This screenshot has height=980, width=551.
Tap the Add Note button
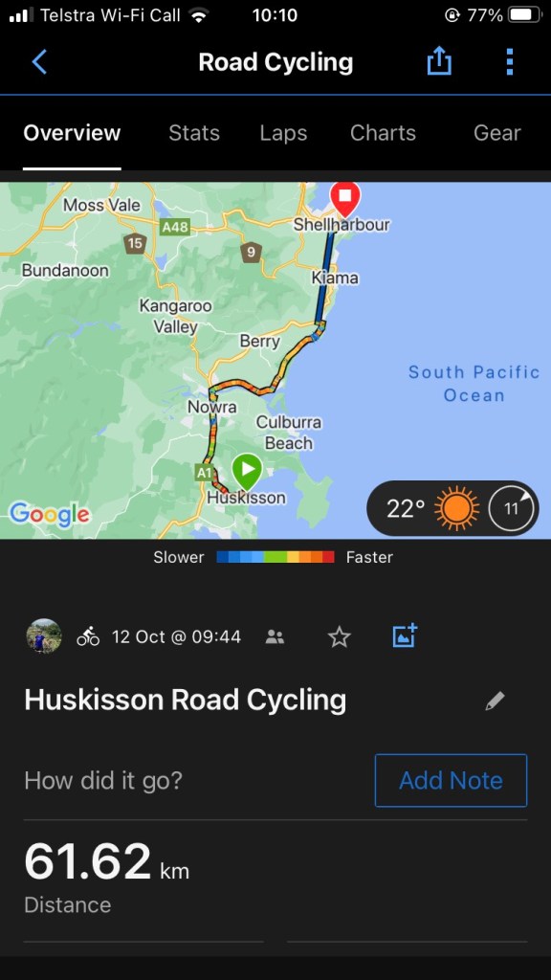coord(452,781)
